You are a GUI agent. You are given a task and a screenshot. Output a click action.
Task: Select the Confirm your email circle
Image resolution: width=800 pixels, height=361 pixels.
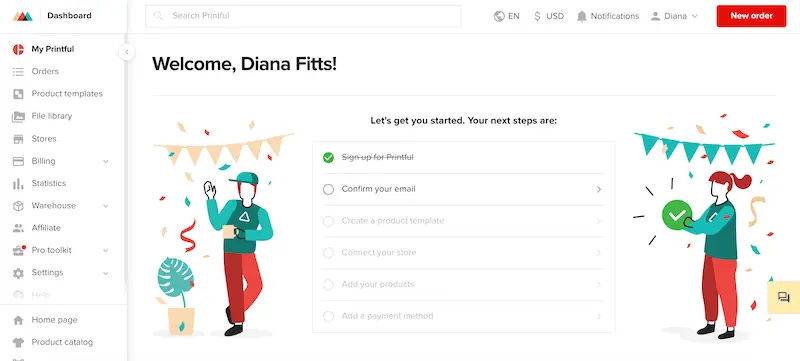coord(329,189)
